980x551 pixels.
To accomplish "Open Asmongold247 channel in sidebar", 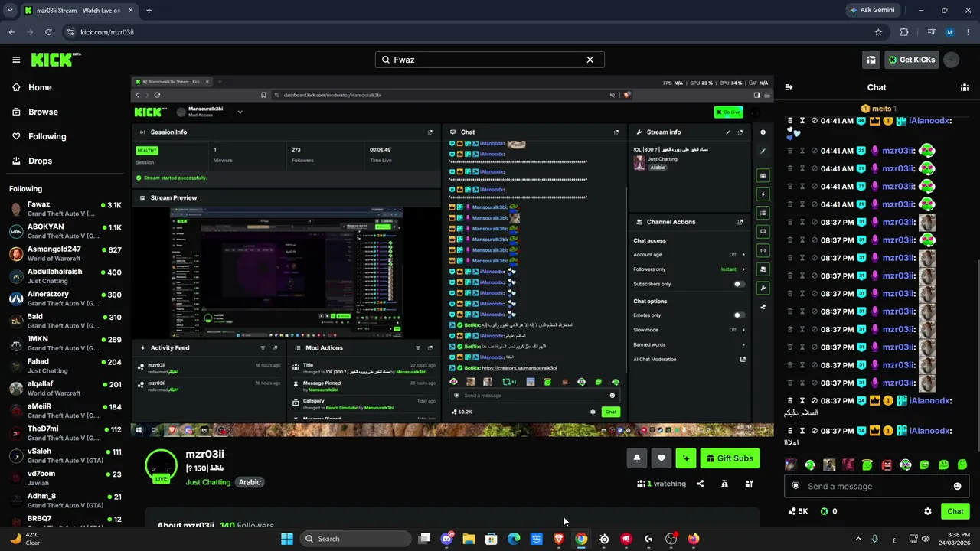I will [65, 254].
